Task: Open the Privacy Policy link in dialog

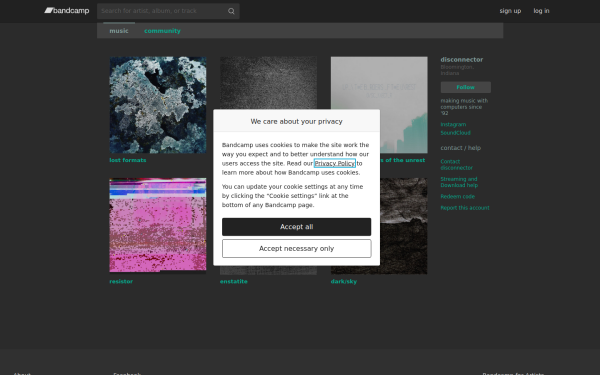Action: click(x=334, y=163)
